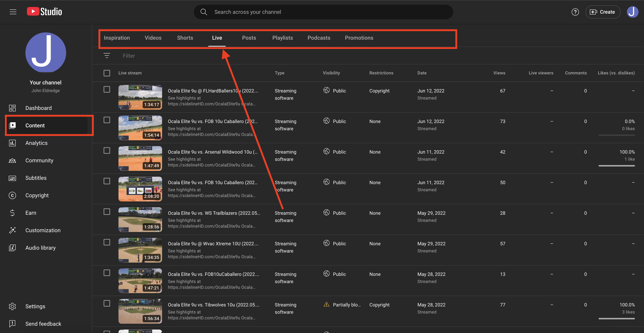Viewport: 644px width, 333px height.
Task: Select the FOB10uCaballero May 28 stream checkbox
Action: 107,273
